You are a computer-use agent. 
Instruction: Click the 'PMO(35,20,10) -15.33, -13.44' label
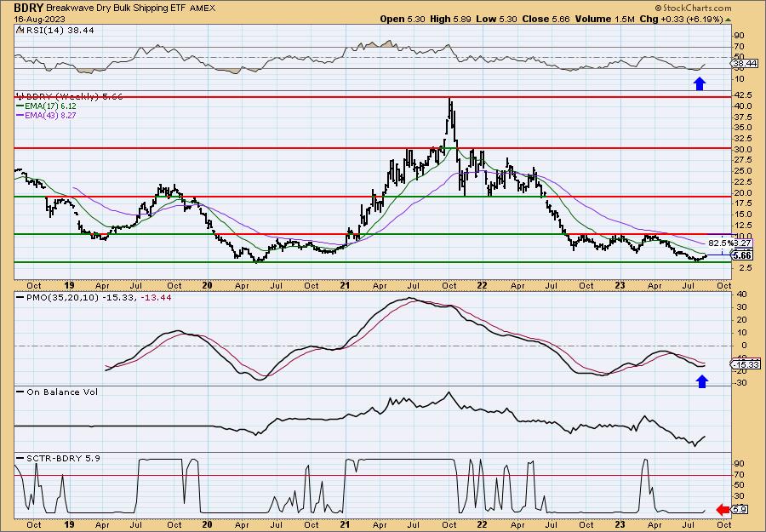point(98,297)
